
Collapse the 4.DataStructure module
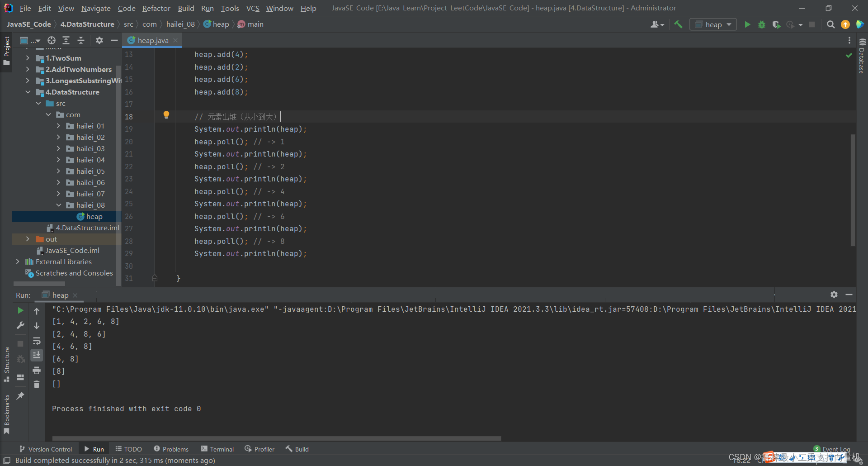coord(28,92)
